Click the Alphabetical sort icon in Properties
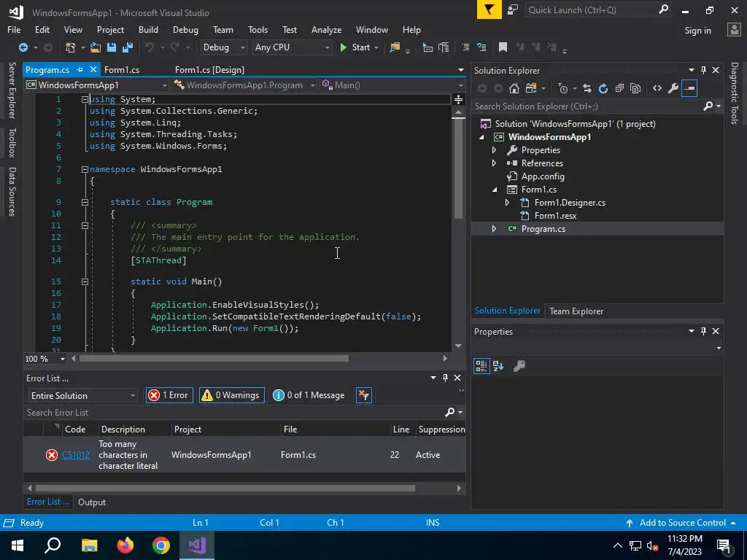The image size is (747, 560). coord(498,366)
